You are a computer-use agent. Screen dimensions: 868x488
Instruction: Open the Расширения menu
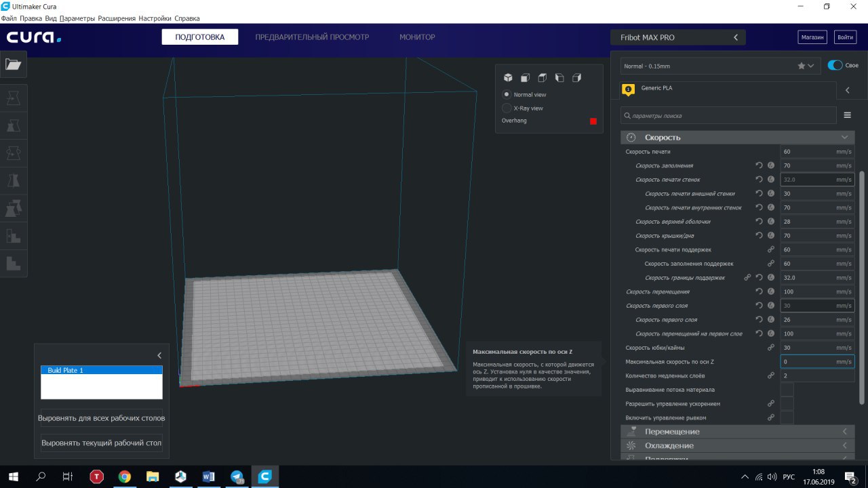coord(117,18)
